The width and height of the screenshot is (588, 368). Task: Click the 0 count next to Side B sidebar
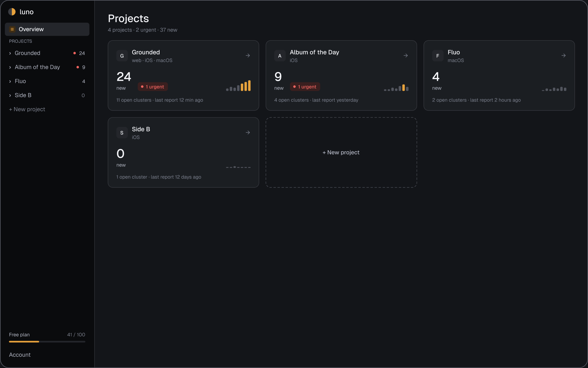(x=83, y=96)
